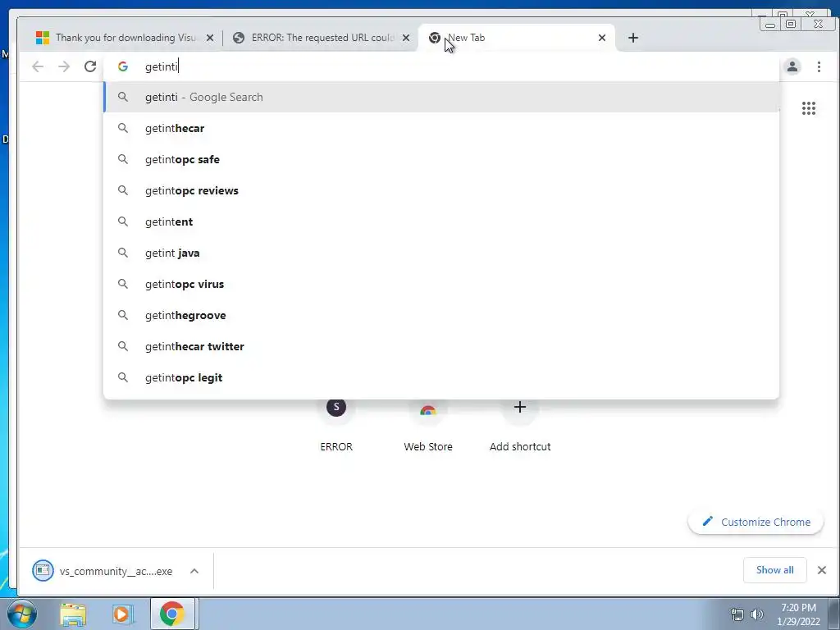
Task: Click search icon beside getintent
Action: (x=123, y=221)
